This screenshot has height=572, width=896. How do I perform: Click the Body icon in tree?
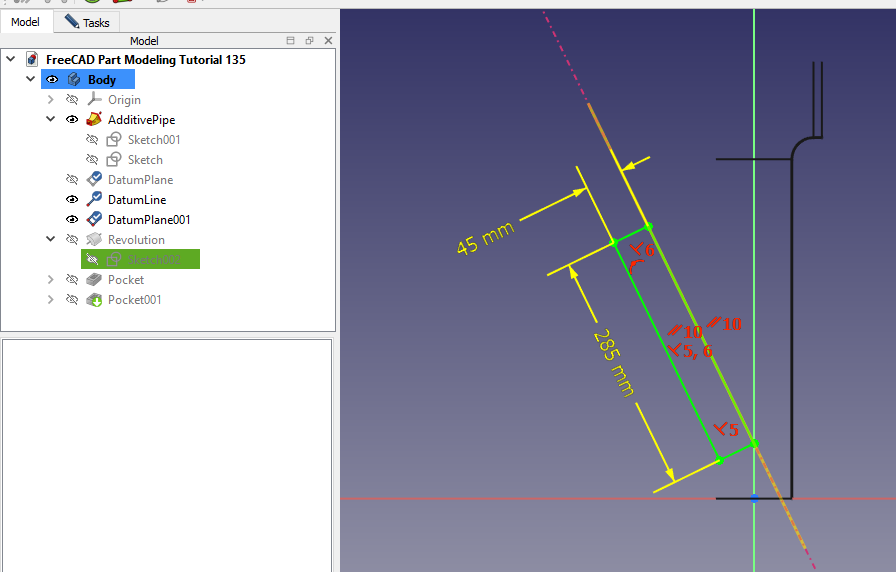tap(74, 80)
